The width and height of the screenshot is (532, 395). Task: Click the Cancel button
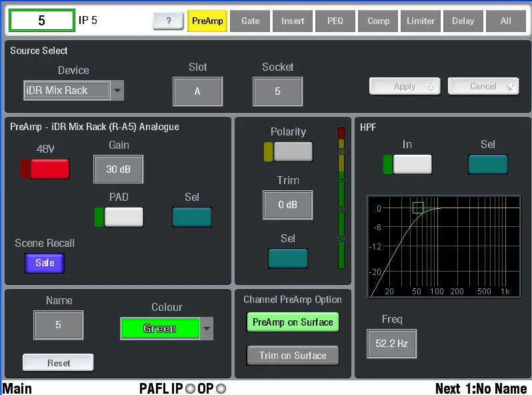pos(483,86)
